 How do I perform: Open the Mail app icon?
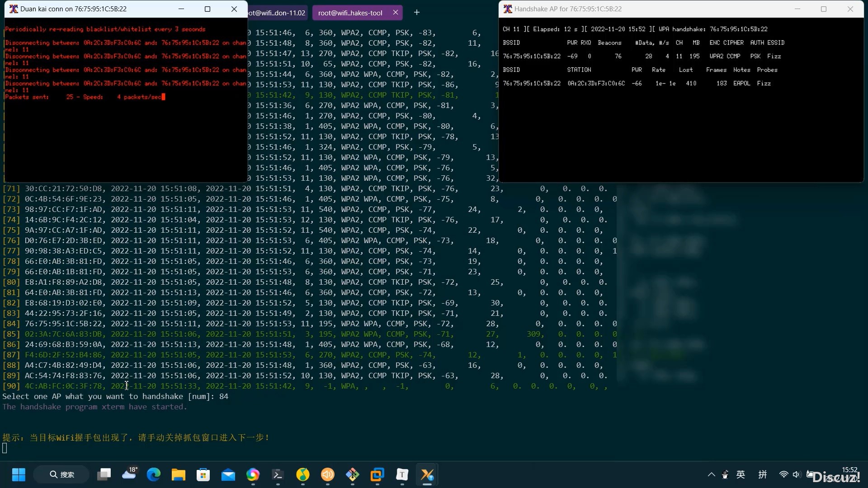(x=228, y=474)
